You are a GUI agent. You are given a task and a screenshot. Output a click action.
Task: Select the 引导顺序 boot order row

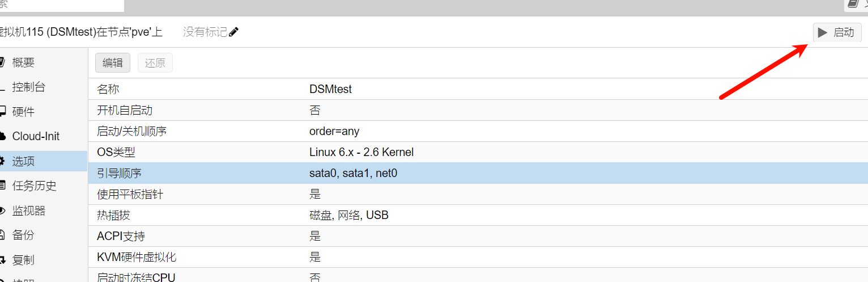[x=478, y=173]
